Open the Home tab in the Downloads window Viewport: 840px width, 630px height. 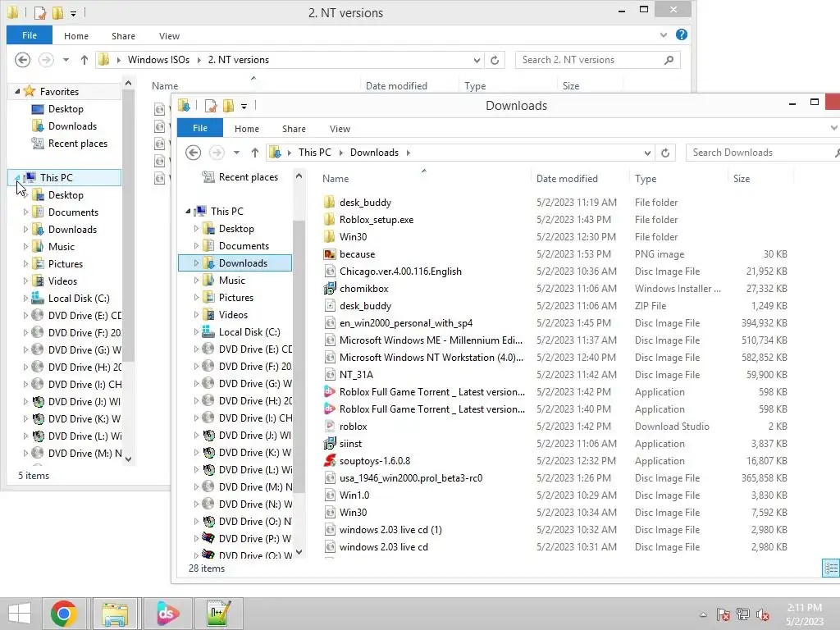point(246,129)
